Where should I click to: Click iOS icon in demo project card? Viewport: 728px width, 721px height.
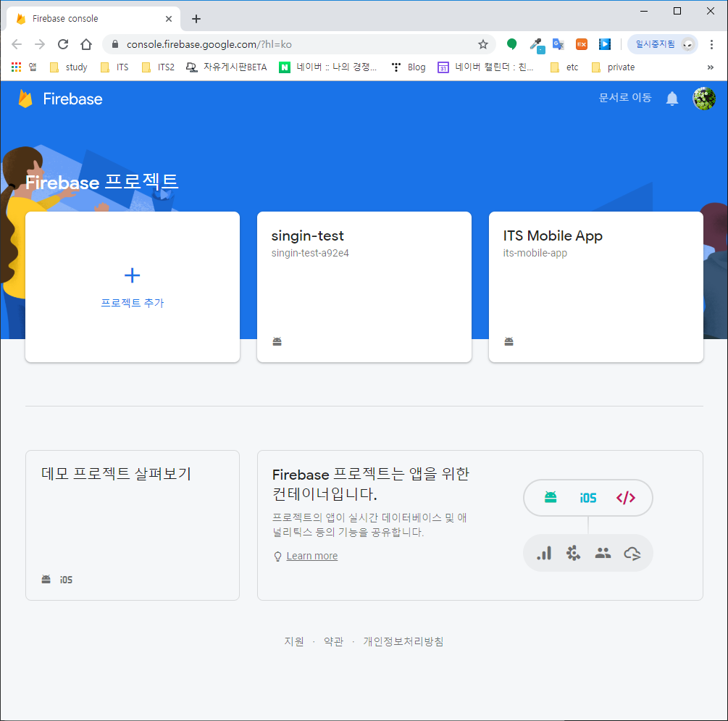pyautogui.click(x=66, y=580)
